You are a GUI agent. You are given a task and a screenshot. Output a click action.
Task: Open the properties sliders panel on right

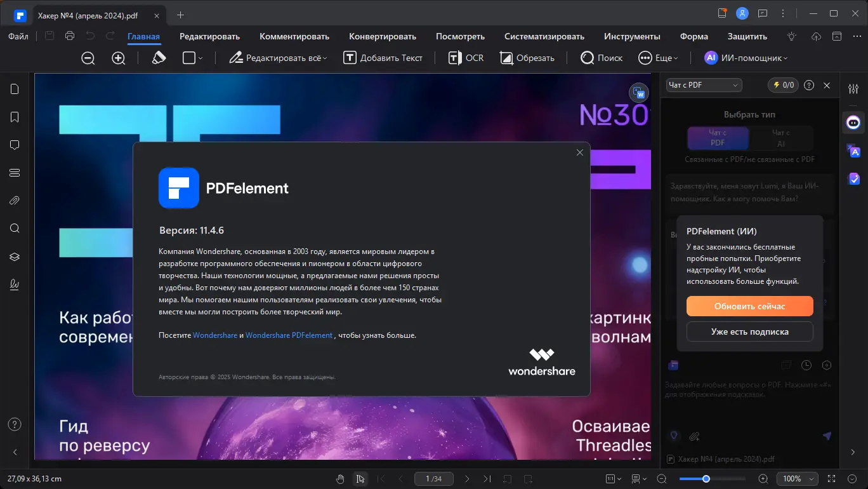pos(853,89)
